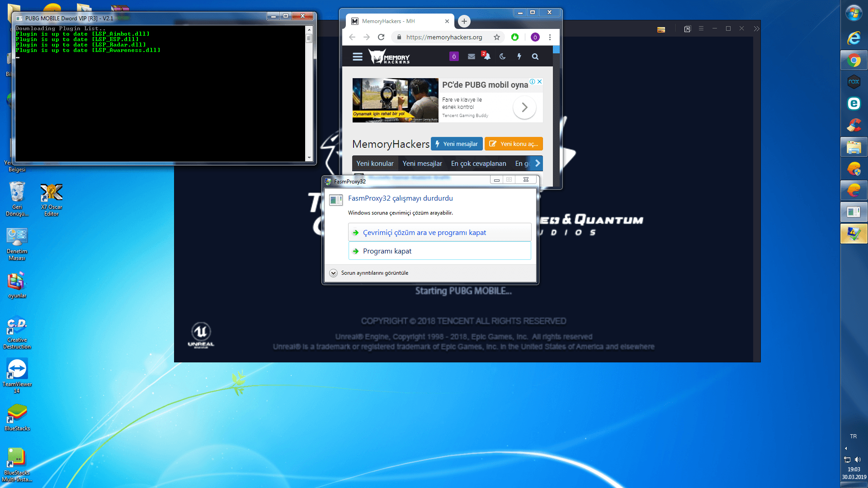Click the lightning bolt icon in the site header
This screenshot has height=488, width=868.
[x=519, y=56]
